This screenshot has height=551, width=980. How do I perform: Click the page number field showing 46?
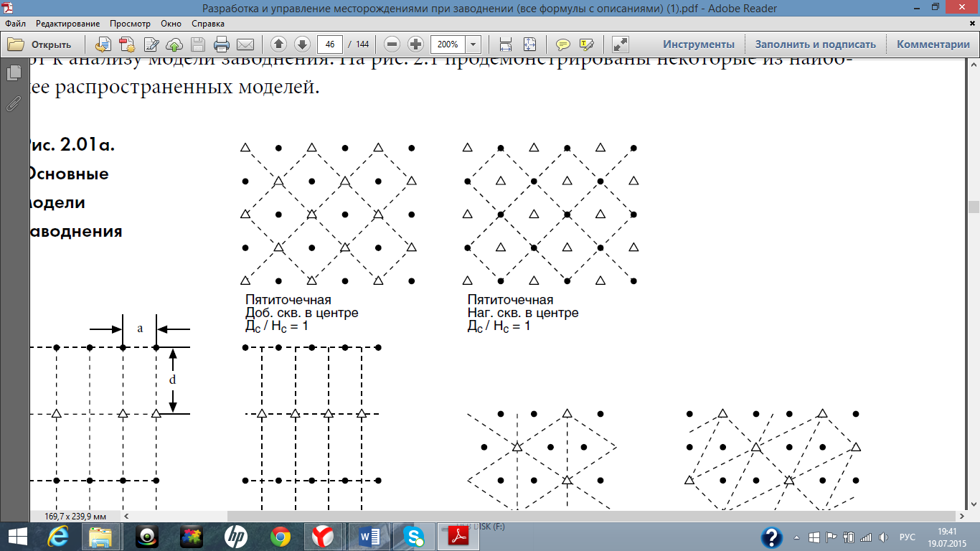pyautogui.click(x=330, y=44)
